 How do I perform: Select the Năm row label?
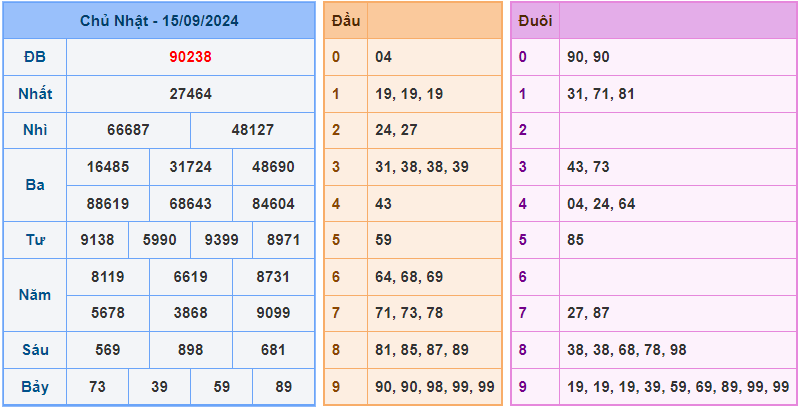[x=35, y=295]
